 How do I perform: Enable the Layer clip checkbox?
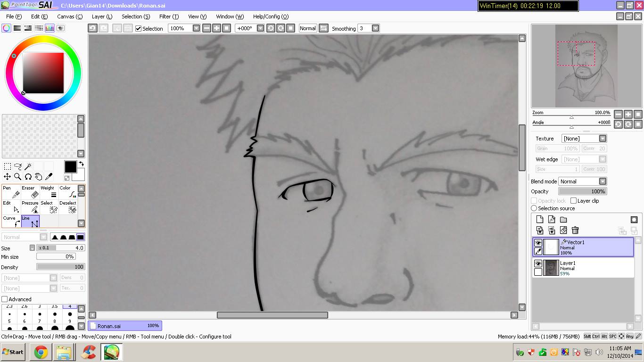click(x=573, y=201)
